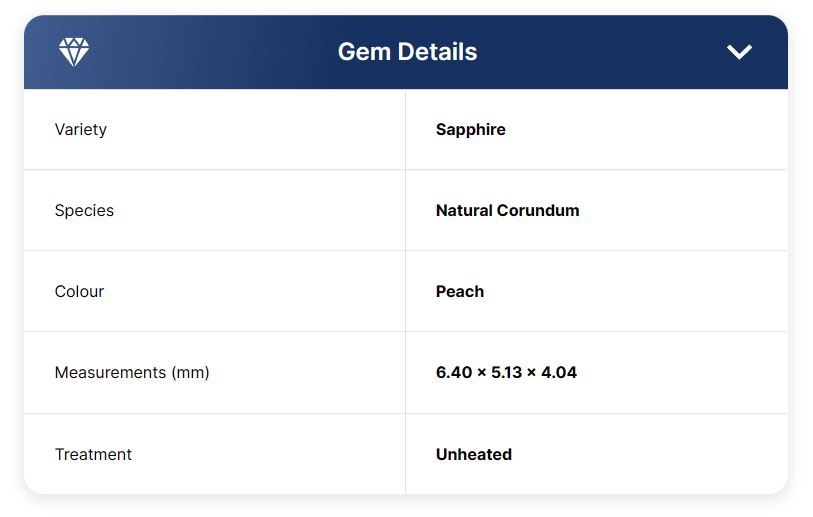Viewport: 813px width, 517px height.
Task: Click the Unheated treatment value
Action: [x=474, y=454]
